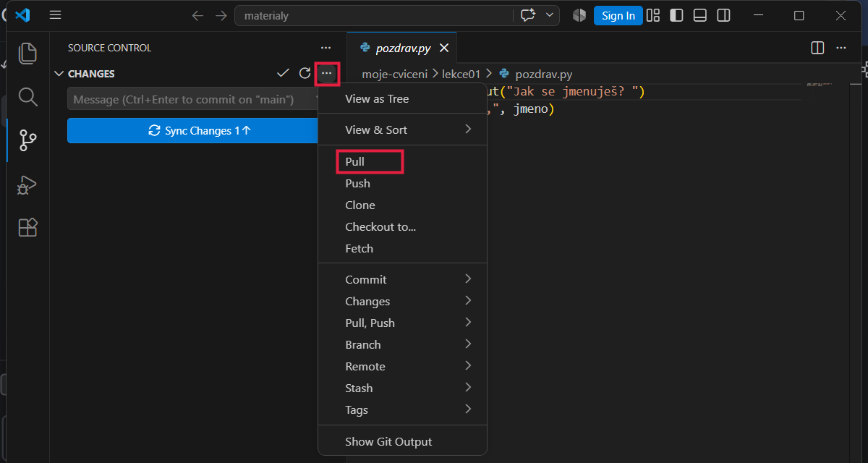Open the Search view in activity bar
The width and height of the screenshot is (868, 463).
(x=27, y=96)
